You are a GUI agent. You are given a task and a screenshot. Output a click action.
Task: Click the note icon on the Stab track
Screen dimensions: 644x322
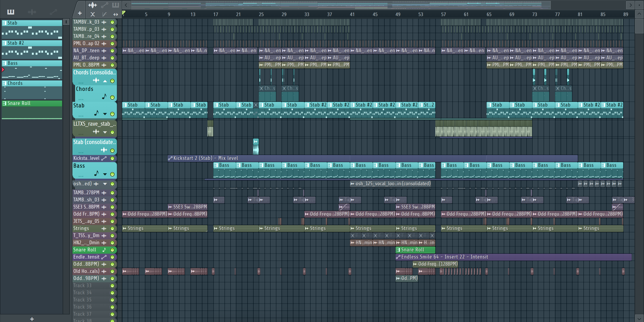pos(97,113)
